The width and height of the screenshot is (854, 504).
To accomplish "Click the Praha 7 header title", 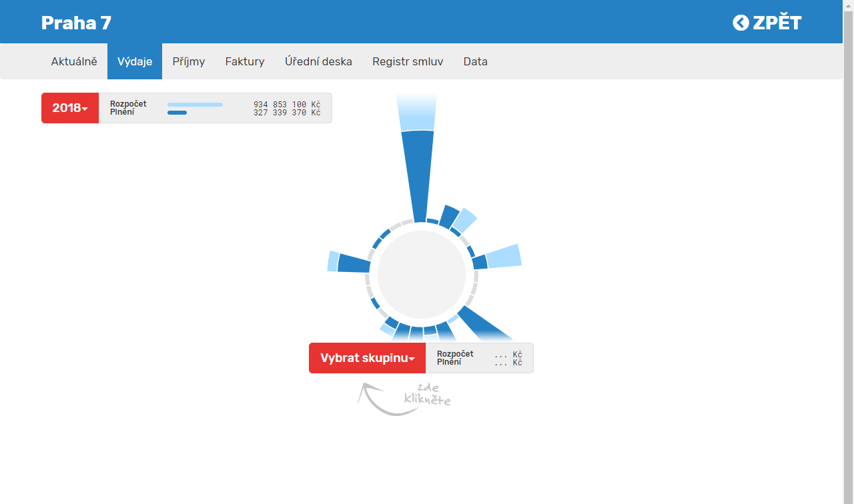I will click(x=76, y=23).
